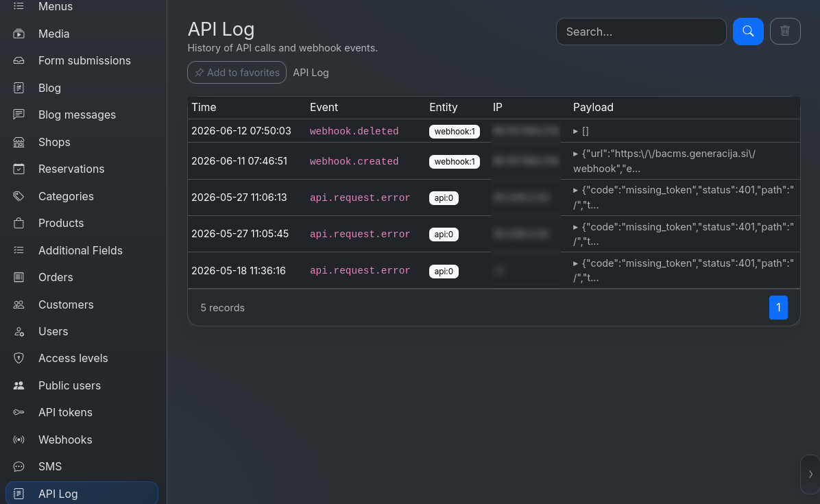Click the Event column header

[324, 107]
